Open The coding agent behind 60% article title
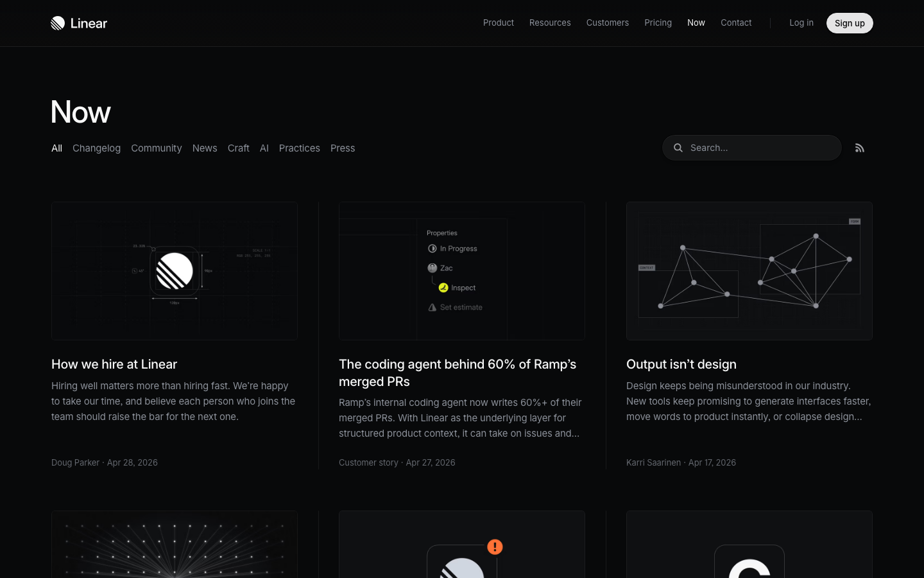Viewport: 924px width, 578px height. click(458, 372)
